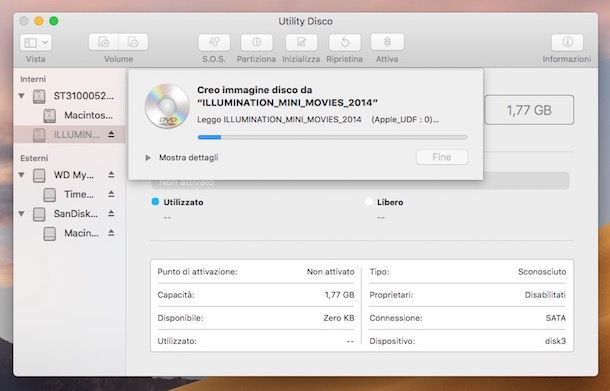Open the Informazioni info button
The image size is (610, 391).
[x=567, y=42]
